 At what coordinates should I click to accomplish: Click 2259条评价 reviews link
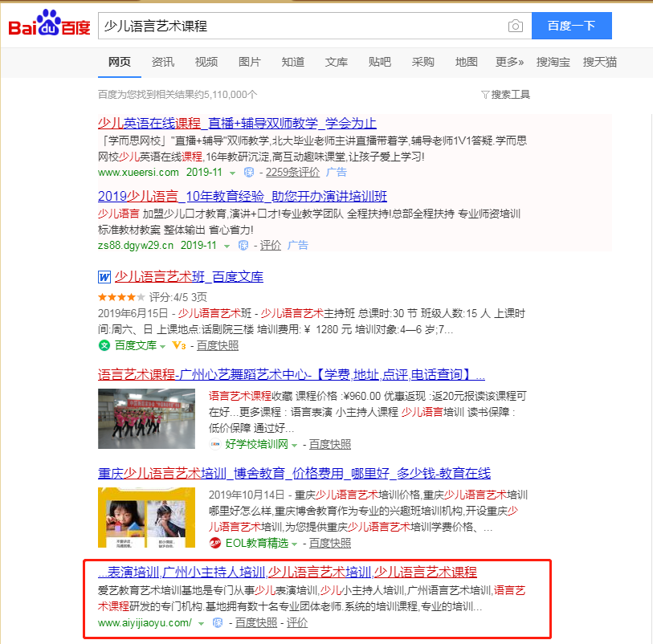coord(293,173)
